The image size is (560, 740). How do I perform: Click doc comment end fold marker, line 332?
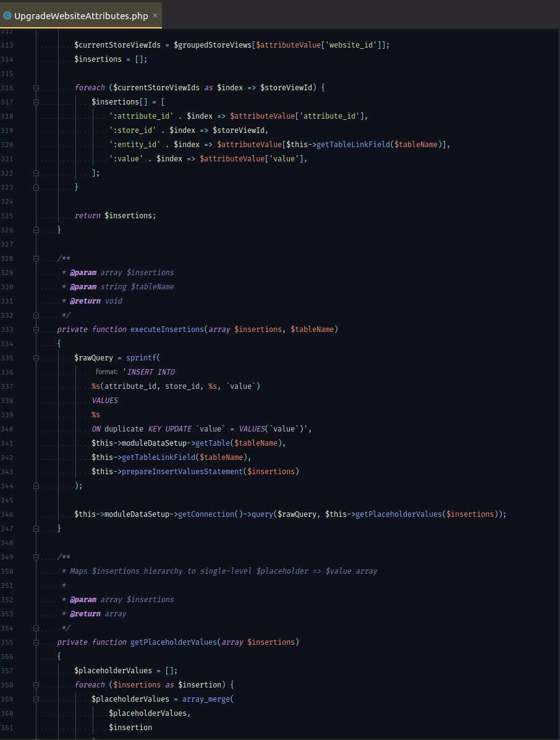36,315
